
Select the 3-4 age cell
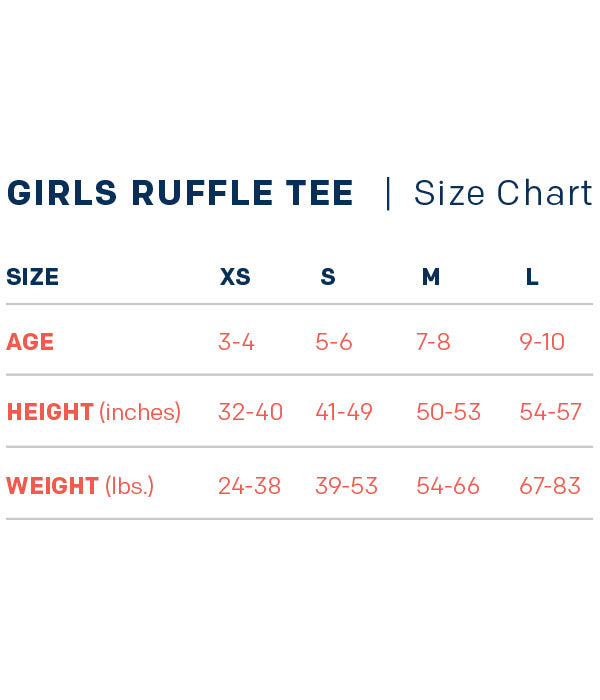point(236,342)
